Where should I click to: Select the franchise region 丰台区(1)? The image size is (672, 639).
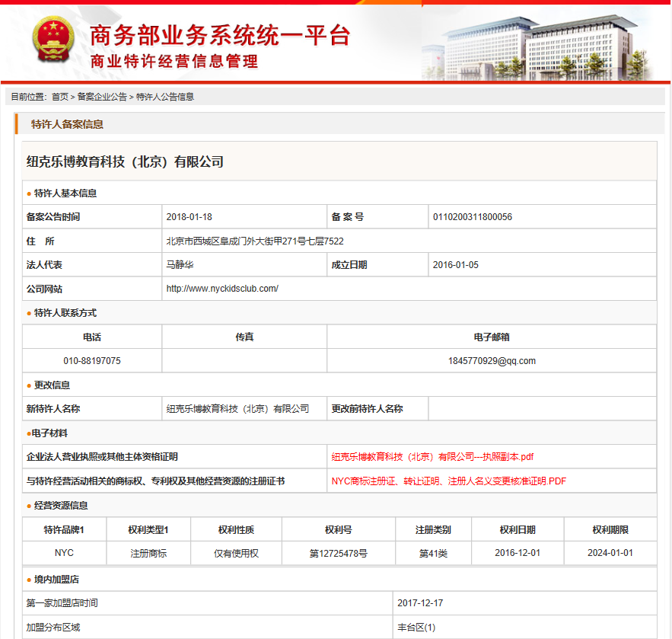416,628
